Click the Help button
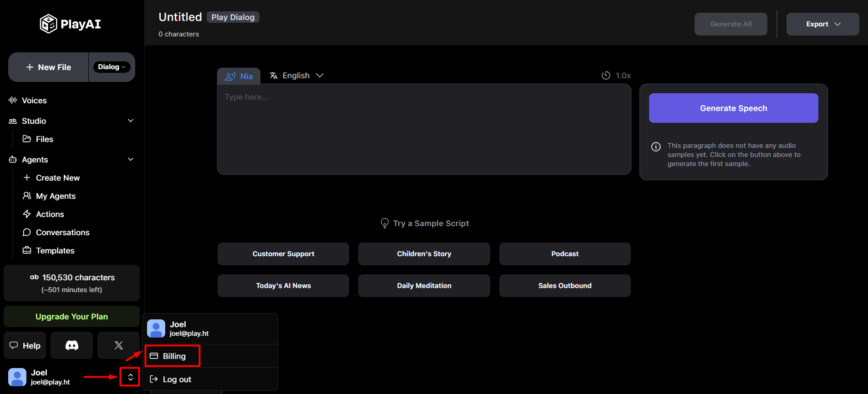The image size is (868, 394). (x=25, y=345)
